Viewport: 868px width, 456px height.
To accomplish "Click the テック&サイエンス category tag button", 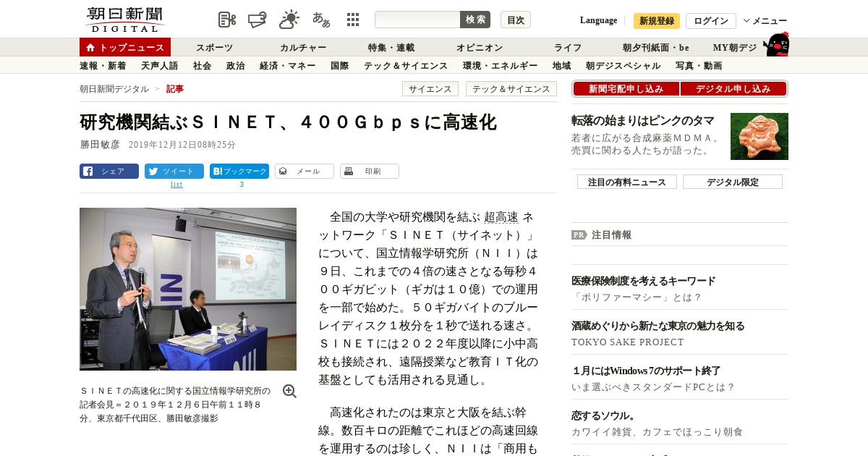I will pos(511,89).
